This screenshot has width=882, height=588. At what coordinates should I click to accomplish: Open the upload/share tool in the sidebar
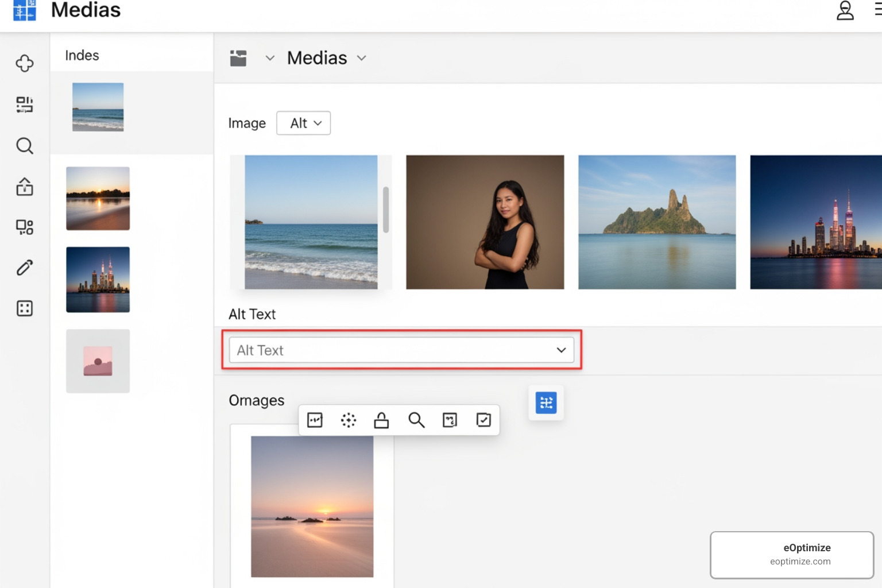(x=25, y=187)
